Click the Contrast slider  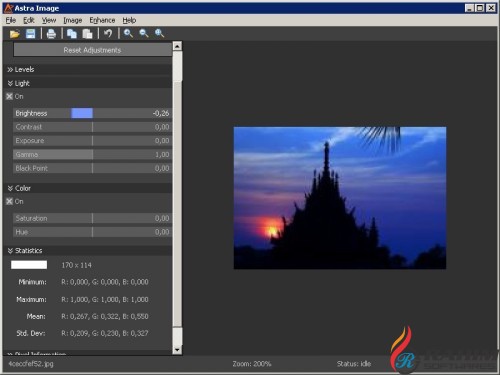point(92,127)
